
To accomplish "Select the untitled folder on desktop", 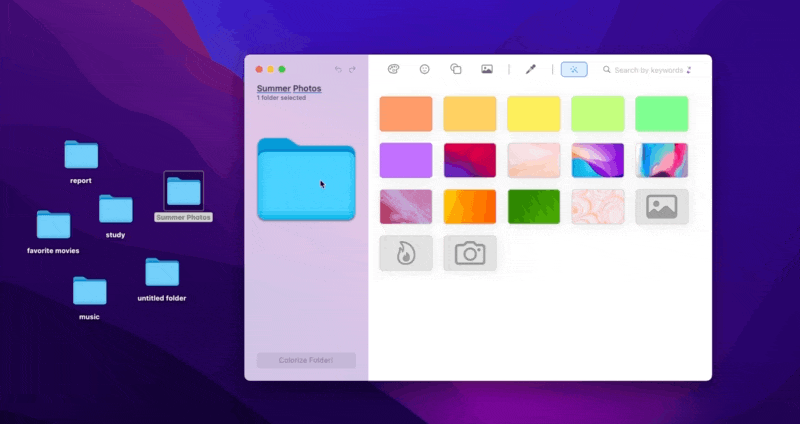I will tap(162, 272).
